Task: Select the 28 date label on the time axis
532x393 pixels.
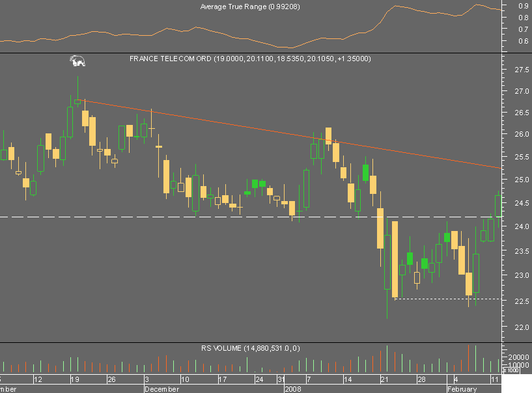Action: [x=421, y=379]
